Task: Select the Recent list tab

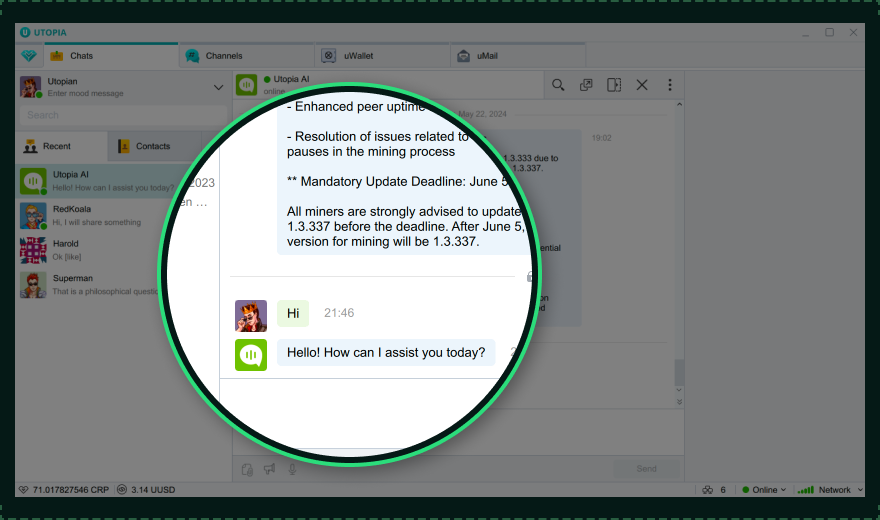Action: coord(61,146)
